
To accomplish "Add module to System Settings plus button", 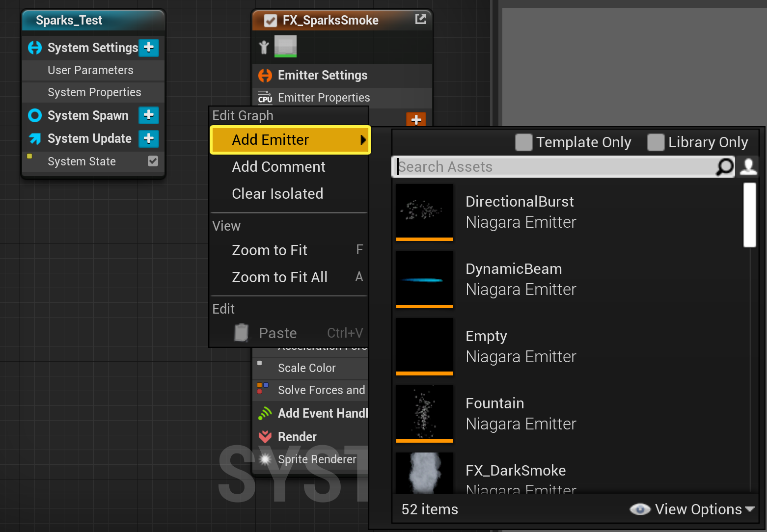I will (x=149, y=48).
